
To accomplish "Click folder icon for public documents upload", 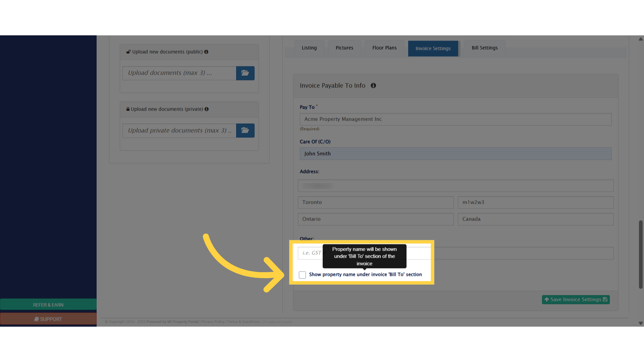I will [x=245, y=73].
